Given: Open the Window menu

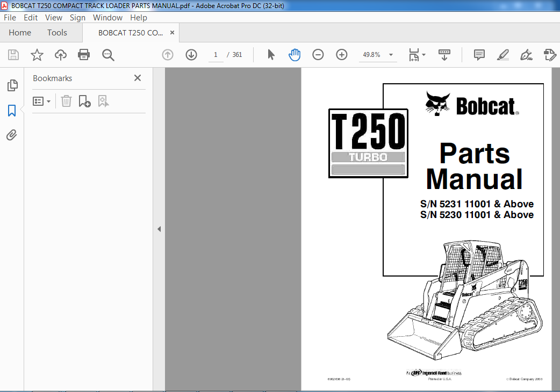Looking at the screenshot, I should click(x=107, y=18).
